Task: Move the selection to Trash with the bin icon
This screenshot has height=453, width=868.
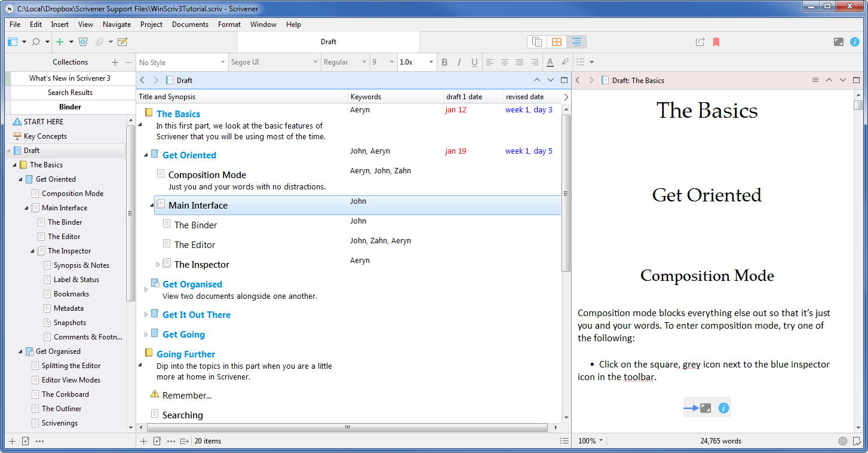Action: click(83, 42)
